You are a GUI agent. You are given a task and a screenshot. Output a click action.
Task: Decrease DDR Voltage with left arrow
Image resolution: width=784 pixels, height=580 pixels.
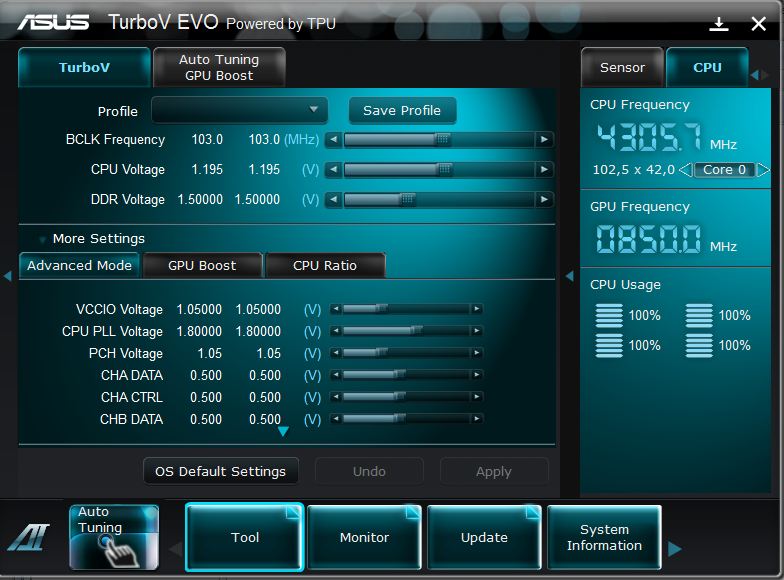(334, 200)
